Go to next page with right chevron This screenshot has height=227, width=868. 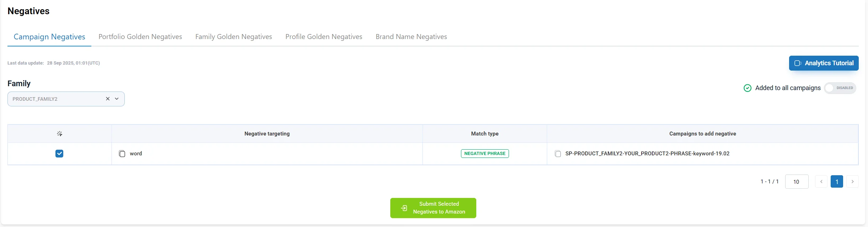coord(853,181)
